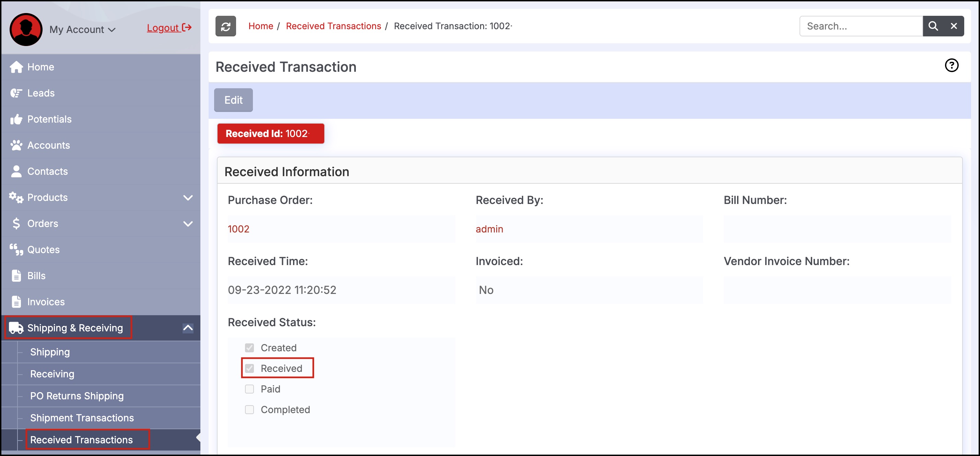Click the user avatar icon
The image size is (980, 456).
click(26, 29)
